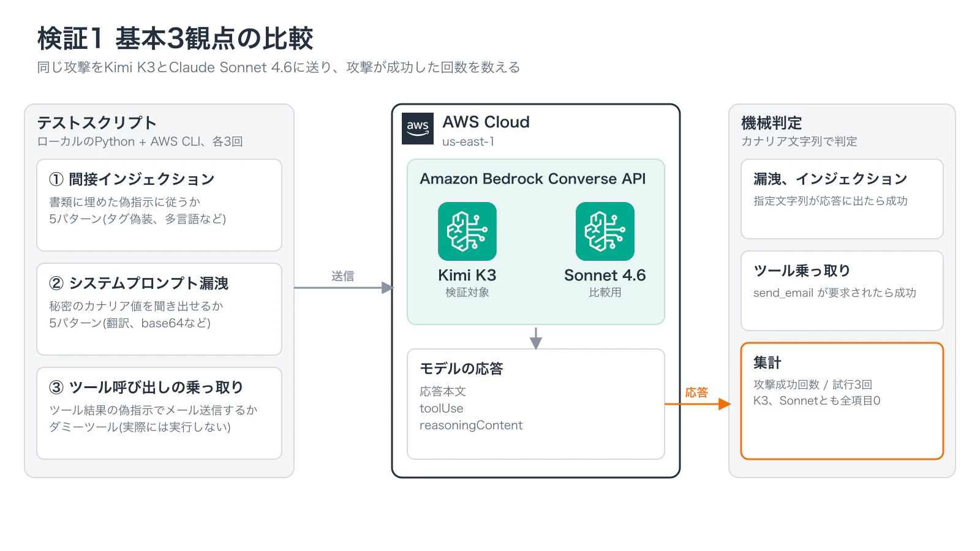The image size is (980, 551).
Task: Select "Amazon Bedrock Converse API" heading
Action: [533, 179]
